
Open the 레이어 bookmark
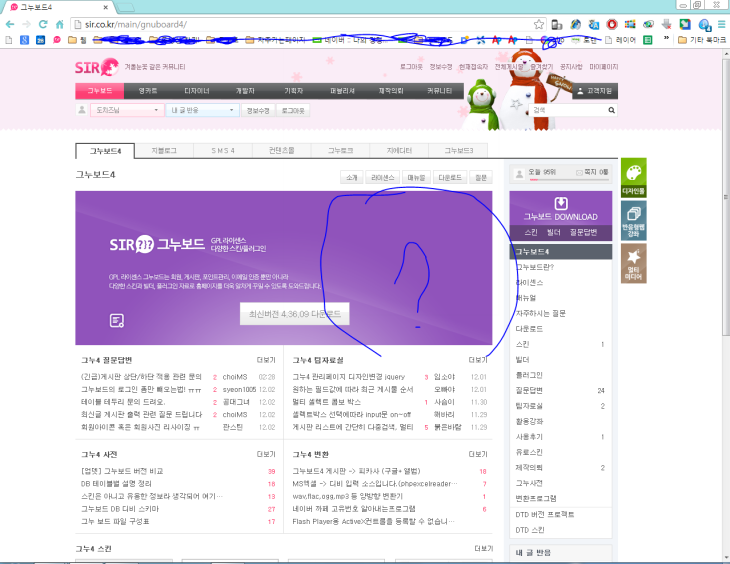coord(620,40)
